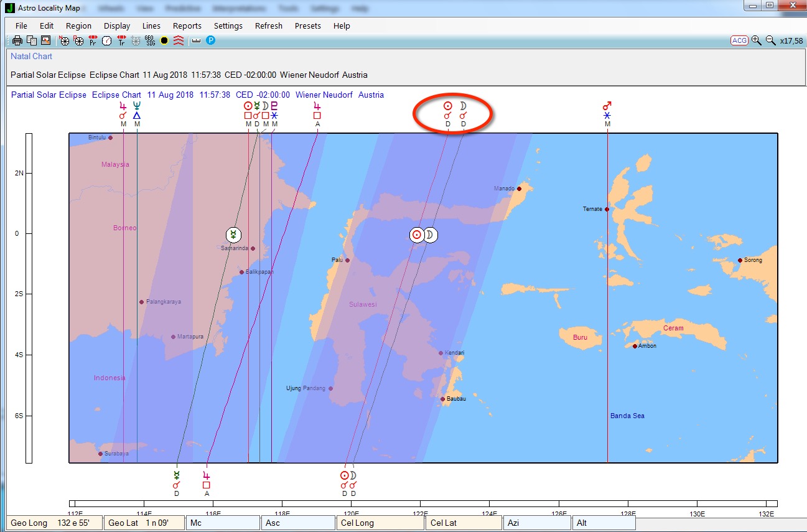This screenshot has width=807, height=532.
Task: Click the Copy toolbar icon
Action: coord(31,40)
